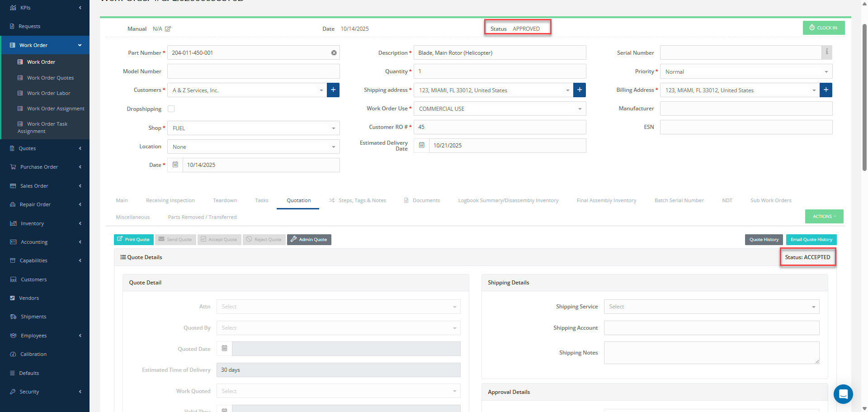Open the Documents tab
The width and height of the screenshot is (868, 412).
pos(426,200)
